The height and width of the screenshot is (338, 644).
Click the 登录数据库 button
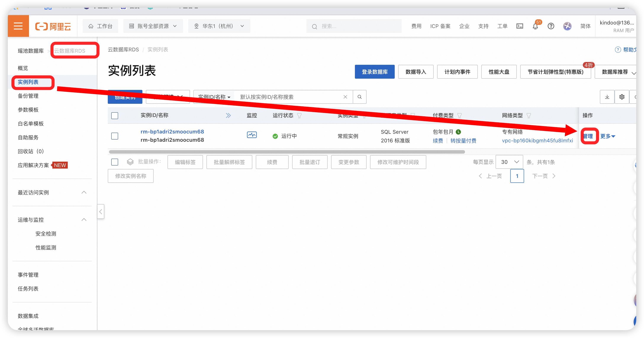pyautogui.click(x=375, y=72)
